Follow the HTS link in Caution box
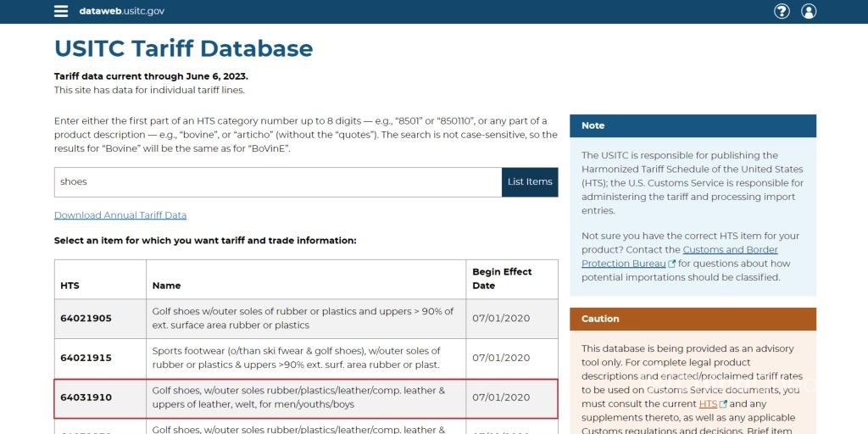This screenshot has width=868, height=434. tap(708, 404)
